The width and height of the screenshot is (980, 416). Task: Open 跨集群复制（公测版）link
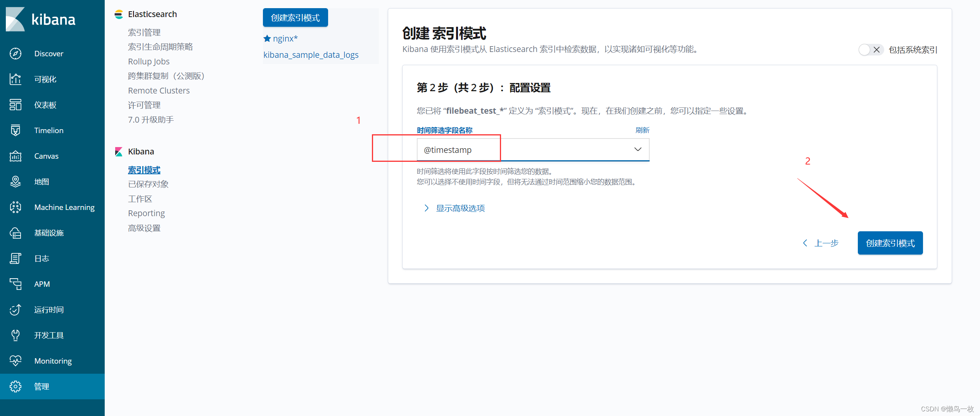(x=166, y=76)
